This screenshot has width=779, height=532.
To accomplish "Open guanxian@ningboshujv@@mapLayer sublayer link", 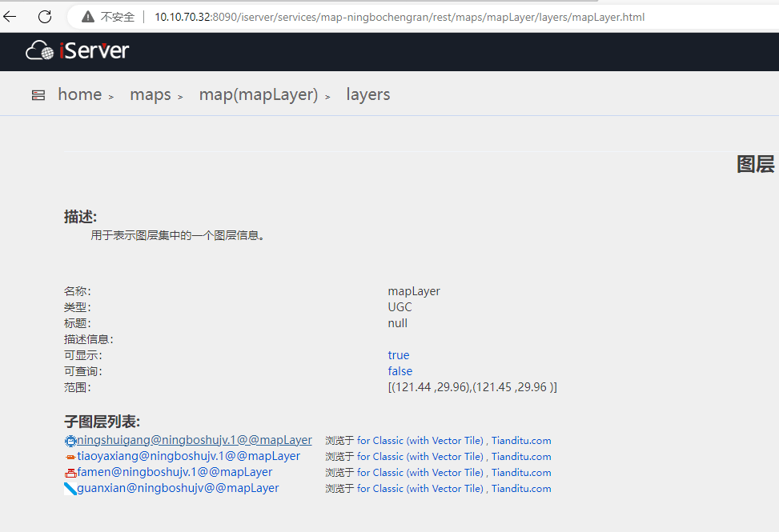I will [x=178, y=488].
